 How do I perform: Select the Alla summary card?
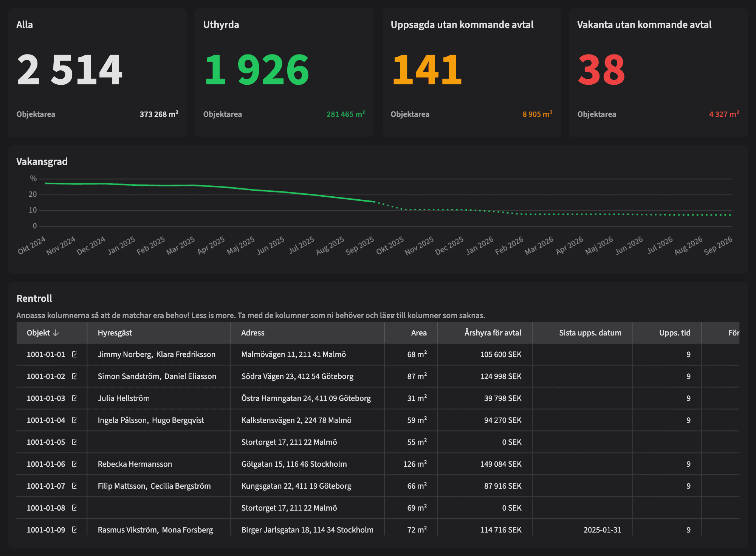pyautogui.click(x=98, y=72)
